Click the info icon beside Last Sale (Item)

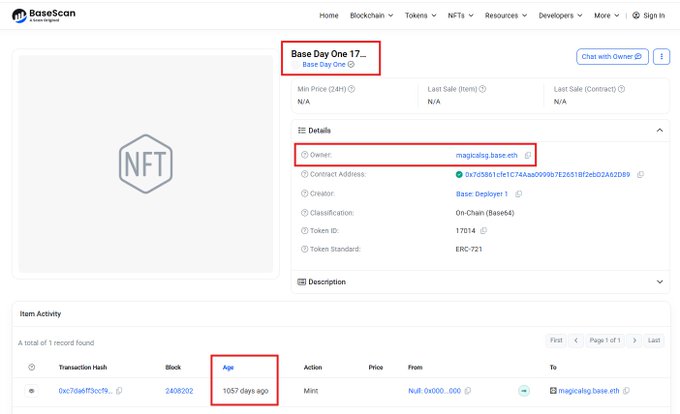coord(482,89)
